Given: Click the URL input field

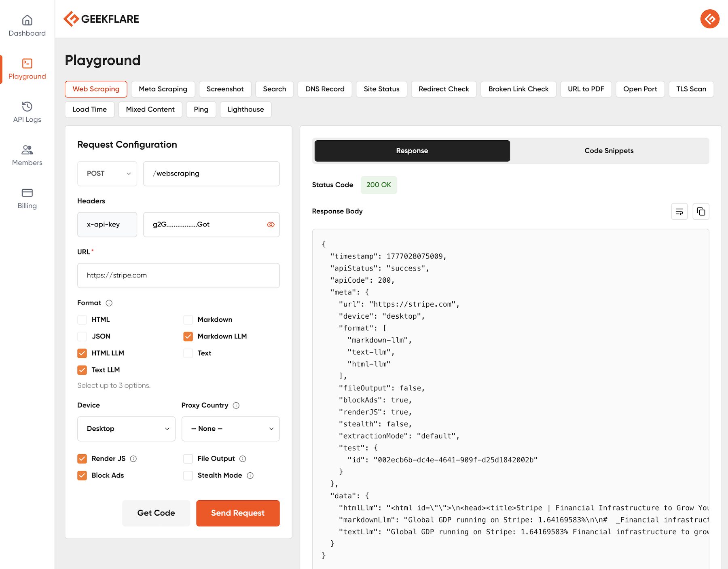Looking at the screenshot, I should click(178, 275).
